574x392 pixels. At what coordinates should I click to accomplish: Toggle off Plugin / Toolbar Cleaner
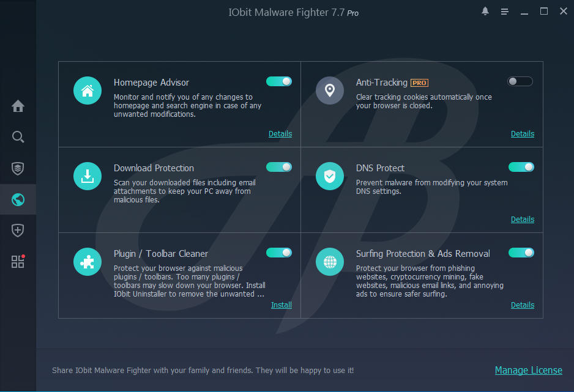tap(279, 253)
